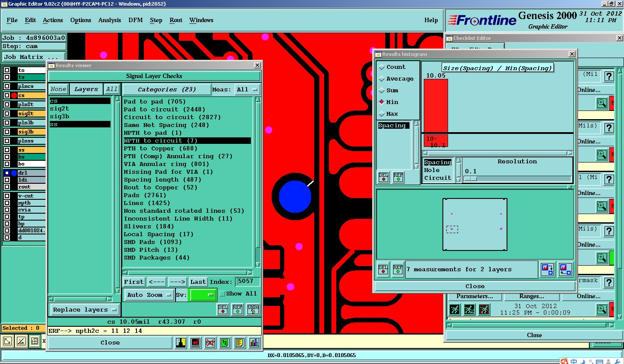The width and height of the screenshot is (624, 364).
Task: Select the Max radio option
Action: (x=382, y=114)
